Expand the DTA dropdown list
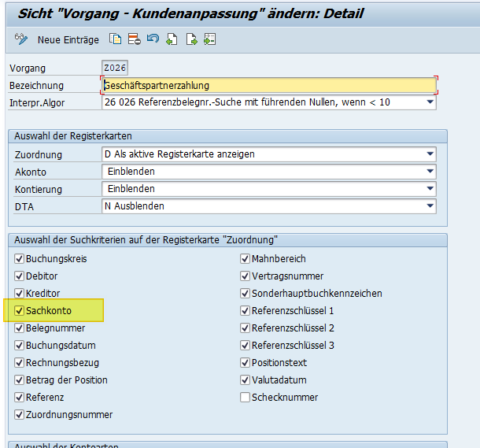This screenshot has height=448, width=480. [430, 206]
